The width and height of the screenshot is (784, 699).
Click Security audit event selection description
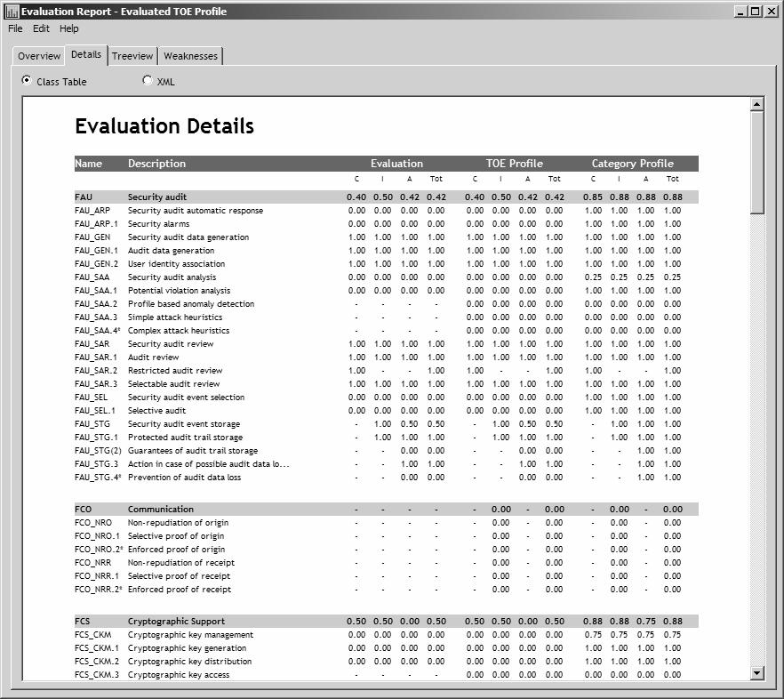[186, 398]
